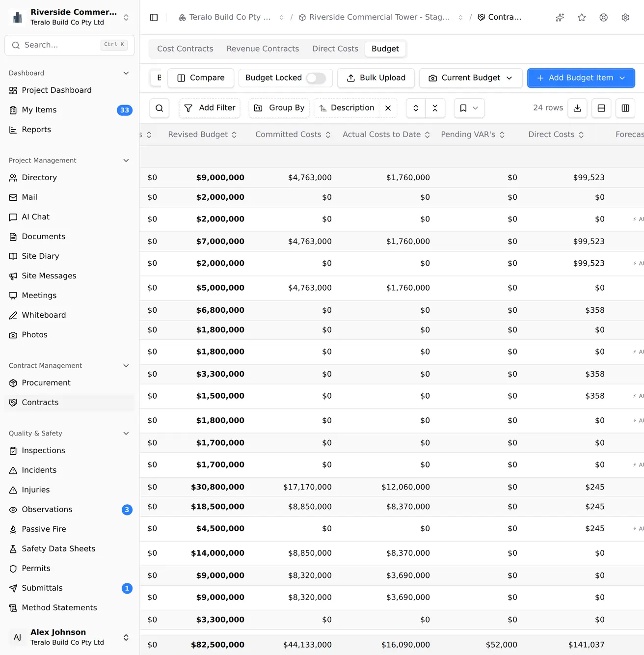Image resolution: width=644 pixels, height=655 pixels.
Task: Select the Budget tab
Action: [x=385, y=49]
